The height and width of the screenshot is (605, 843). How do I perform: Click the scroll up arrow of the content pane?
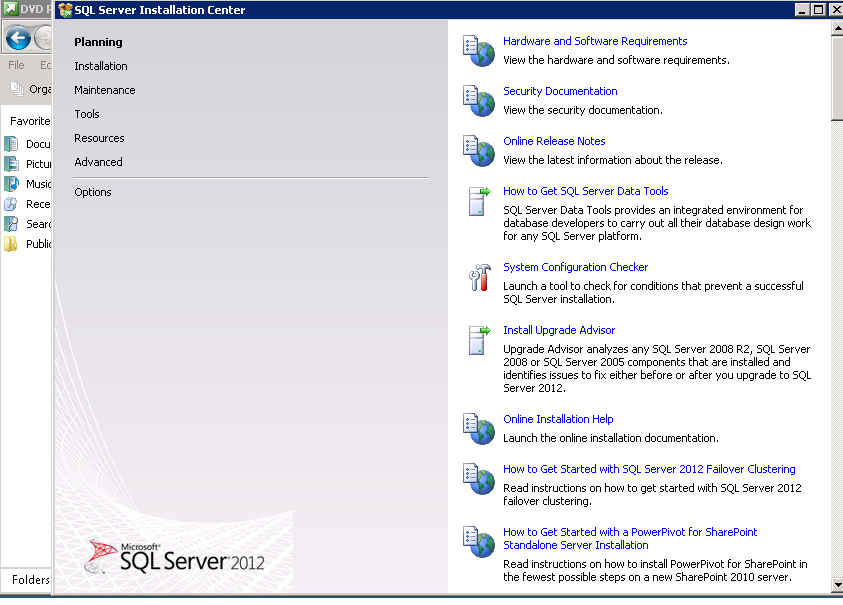pyautogui.click(x=837, y=27)
